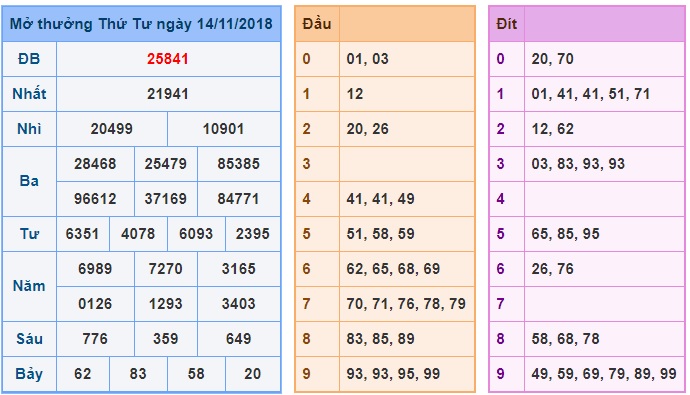This screenshot has height=395, width=690.
Task: Click the ĐB row label
Action: tap(29, 59)
